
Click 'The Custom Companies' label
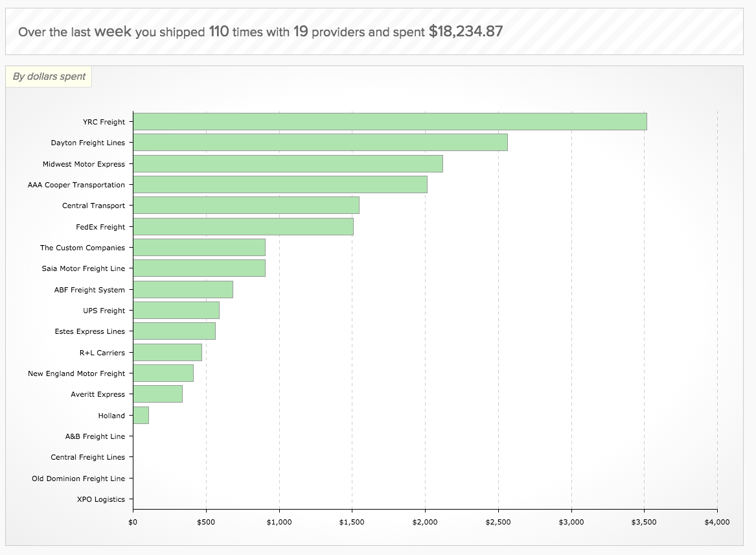(x=82, y=248)
